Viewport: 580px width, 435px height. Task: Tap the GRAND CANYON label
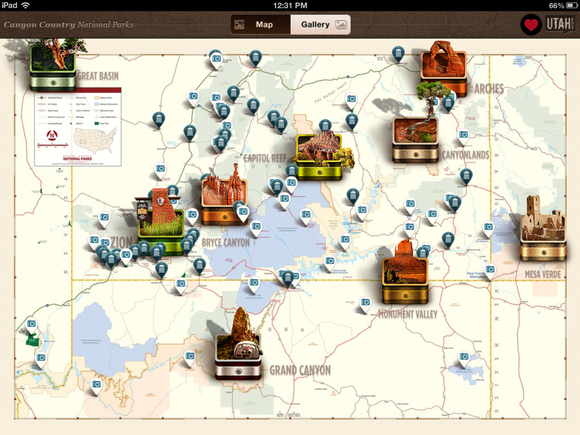(x=300, y=370)
